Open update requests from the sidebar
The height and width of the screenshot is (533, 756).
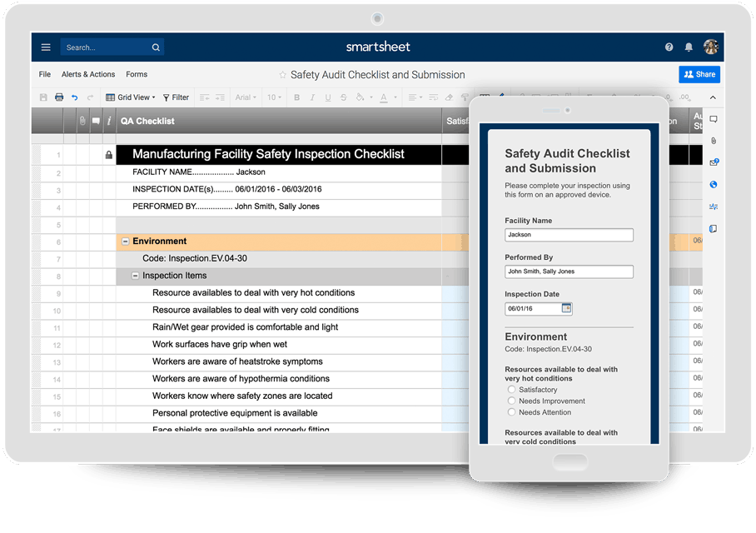tap(714, 162)
